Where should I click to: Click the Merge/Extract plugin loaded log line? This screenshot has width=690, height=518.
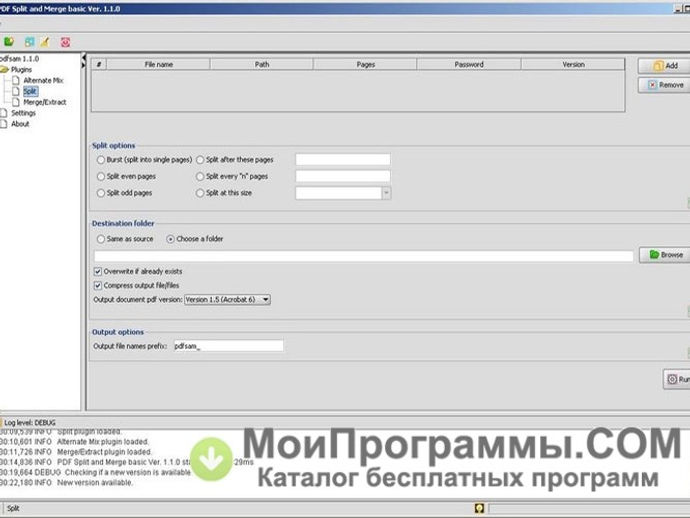tap(76, 452)
